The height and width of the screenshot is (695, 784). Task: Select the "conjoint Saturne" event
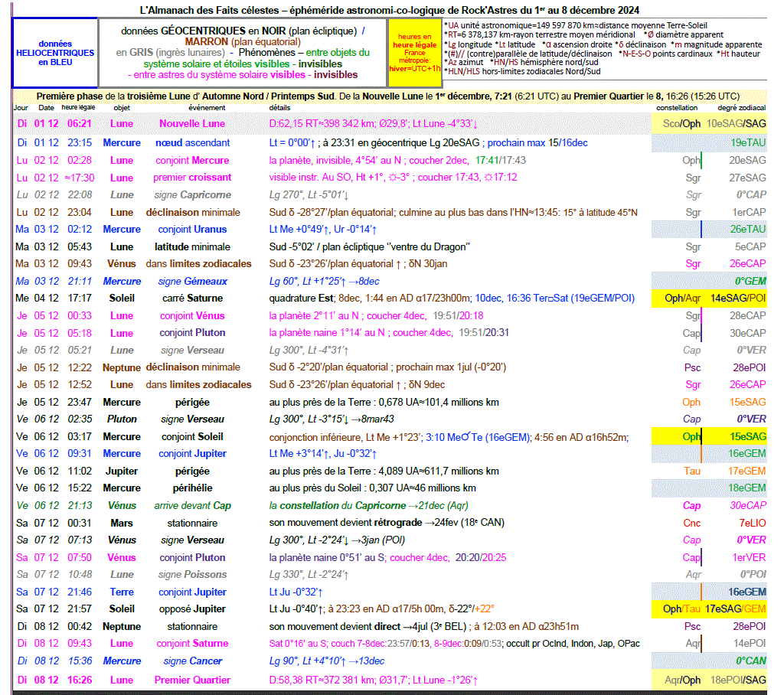coord(192,644)
